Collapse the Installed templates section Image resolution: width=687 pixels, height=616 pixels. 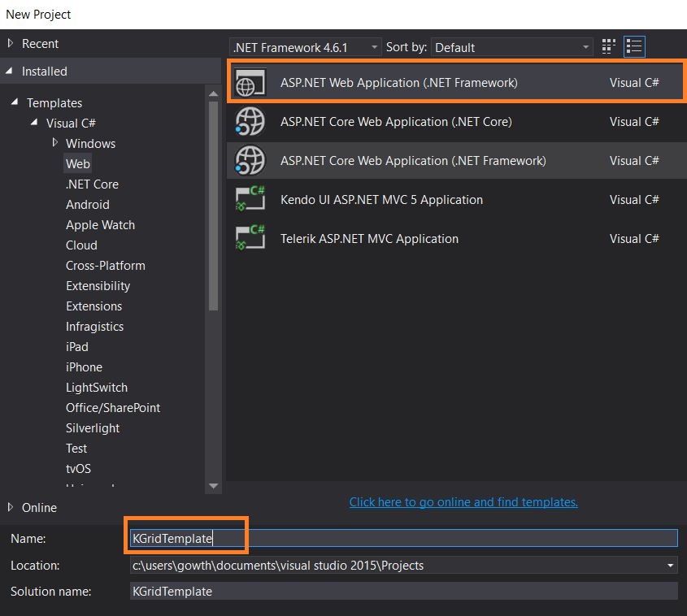[10, 71]
